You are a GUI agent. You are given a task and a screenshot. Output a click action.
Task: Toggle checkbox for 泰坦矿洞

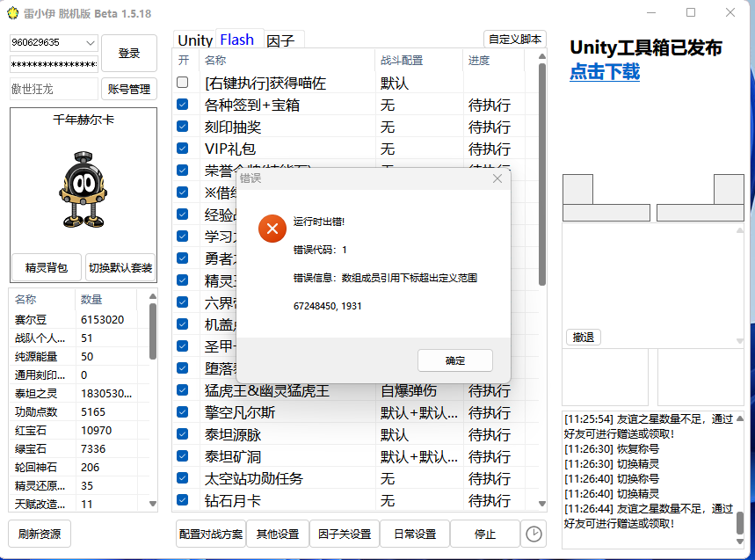183,456
